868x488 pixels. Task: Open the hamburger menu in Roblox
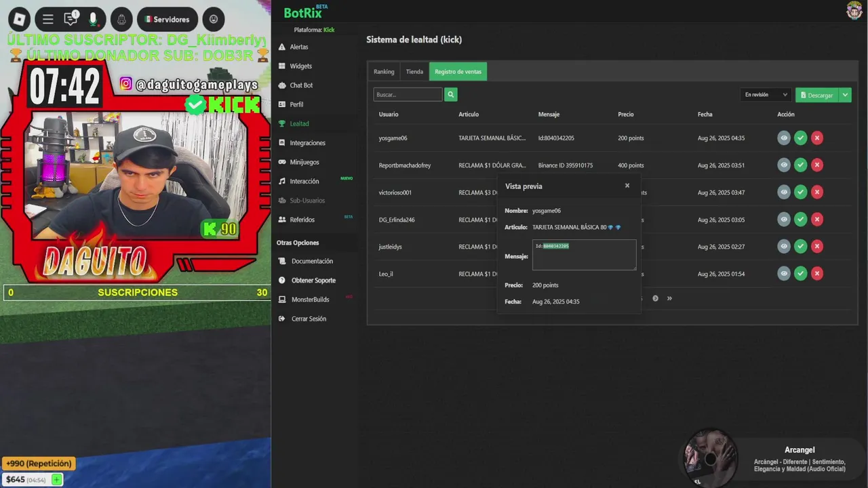47,19
